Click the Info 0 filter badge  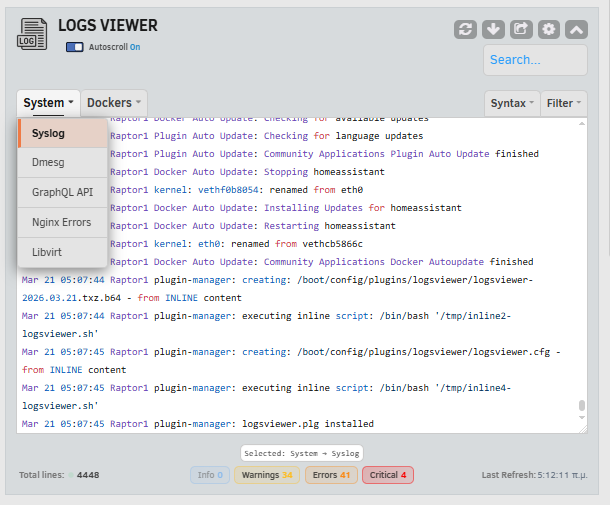210,475
